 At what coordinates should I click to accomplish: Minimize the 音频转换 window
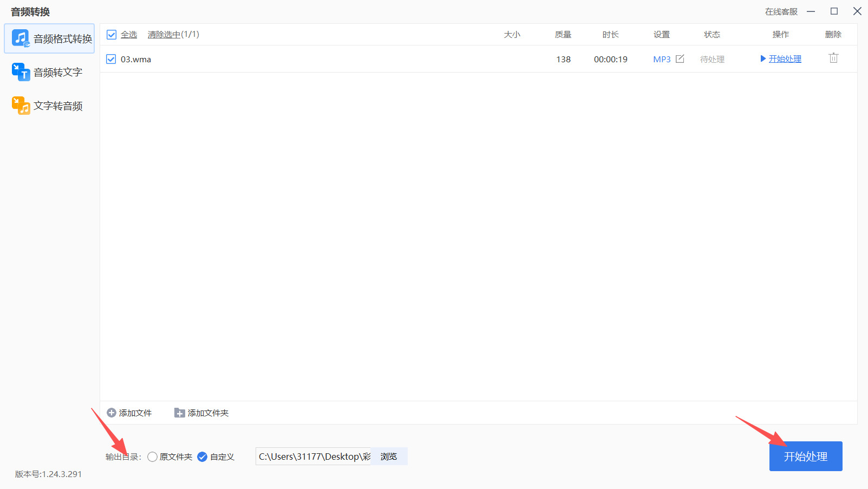811,11
